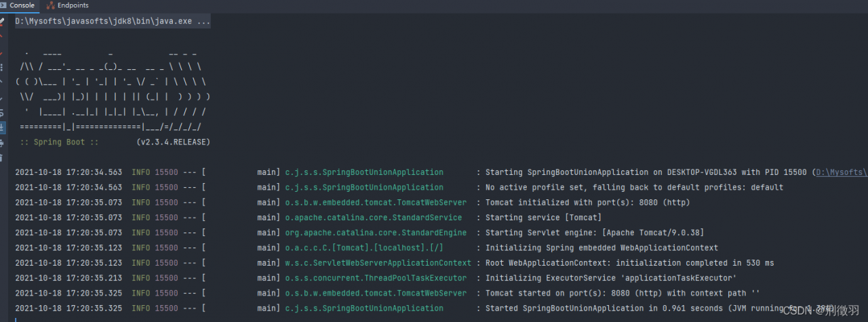Open the D:\Mysofts file path link
The width and height of the screenshot is (868, 322).
(841, 172)
